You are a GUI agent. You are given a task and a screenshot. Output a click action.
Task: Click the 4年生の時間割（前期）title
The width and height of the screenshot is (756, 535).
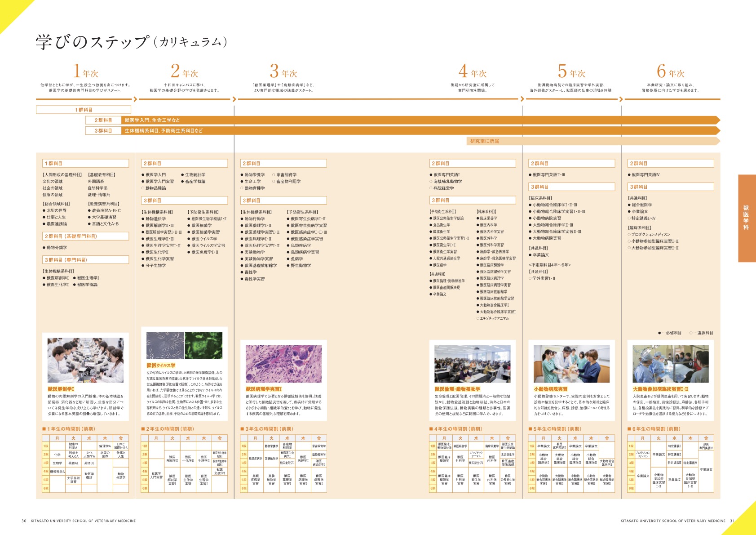tap(455, 429)
